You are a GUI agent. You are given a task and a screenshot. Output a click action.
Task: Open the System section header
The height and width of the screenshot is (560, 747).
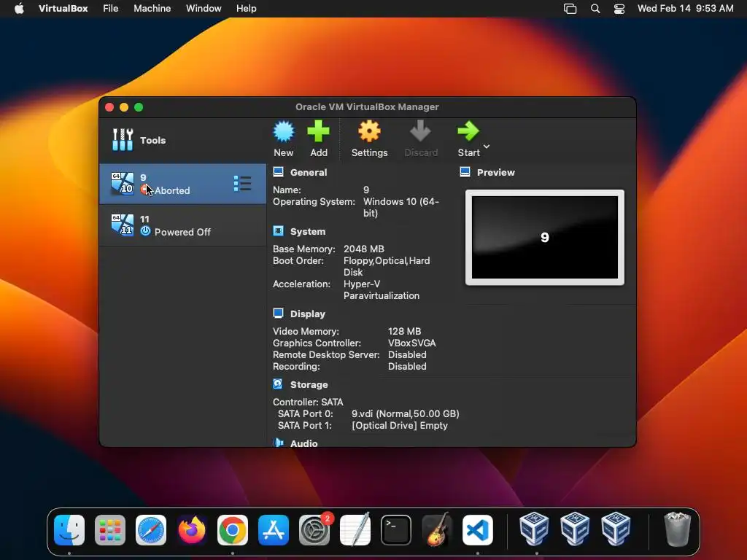click(308, 231)
